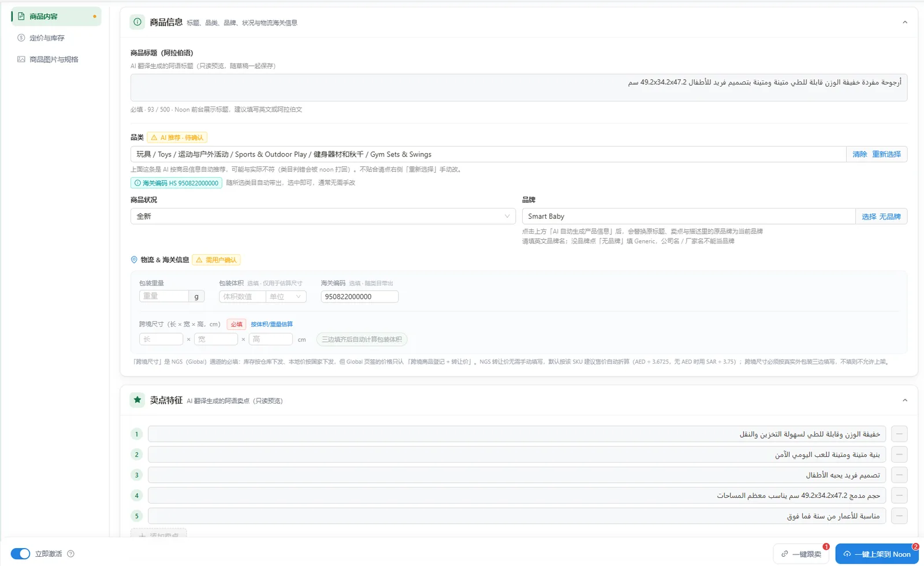
Task: Click the Arabic product title field
Action: click(x=519, y=88)
